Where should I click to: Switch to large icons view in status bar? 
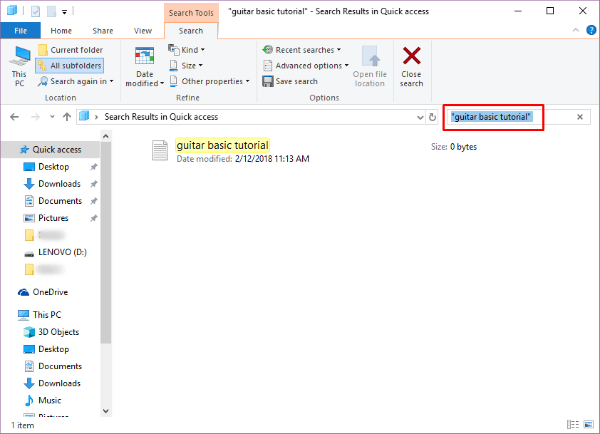[589, 424]
